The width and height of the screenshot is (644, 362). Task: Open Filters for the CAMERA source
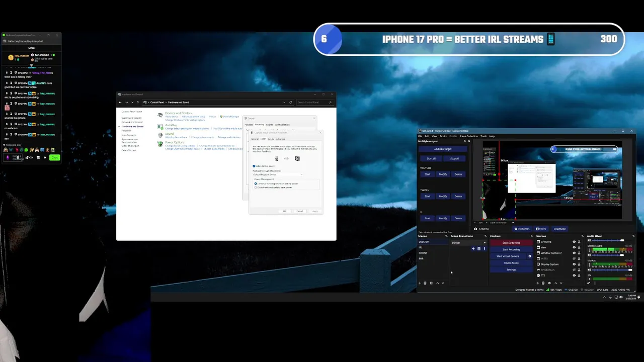coord(541,229)
